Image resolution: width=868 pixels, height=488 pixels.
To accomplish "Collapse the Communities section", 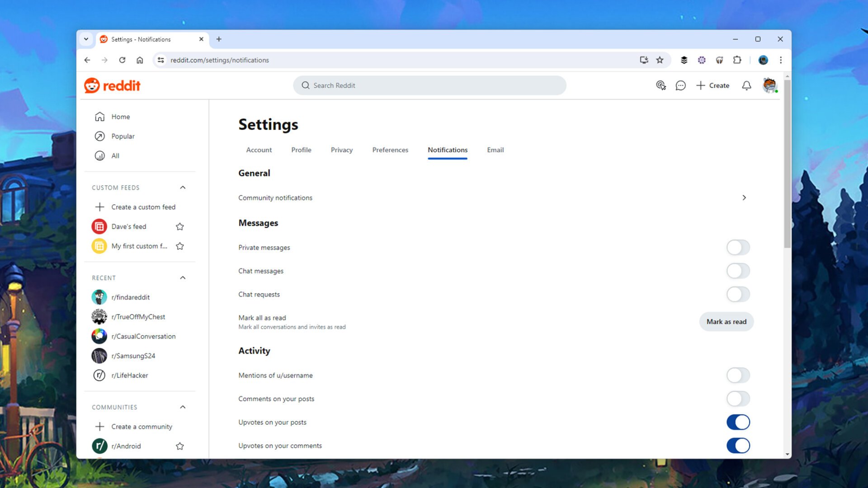I will pos(183,407).
